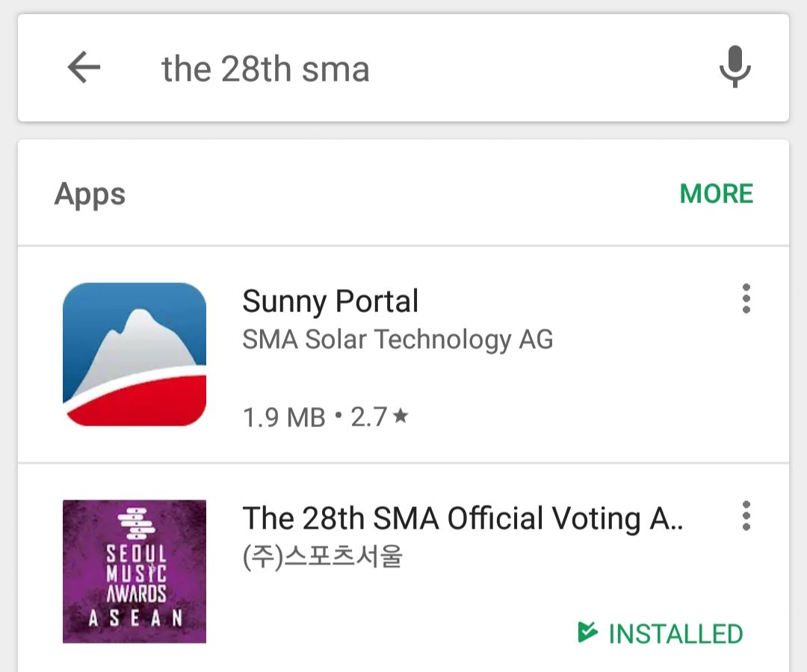Tap blank area right of search text

coord(538,69)
